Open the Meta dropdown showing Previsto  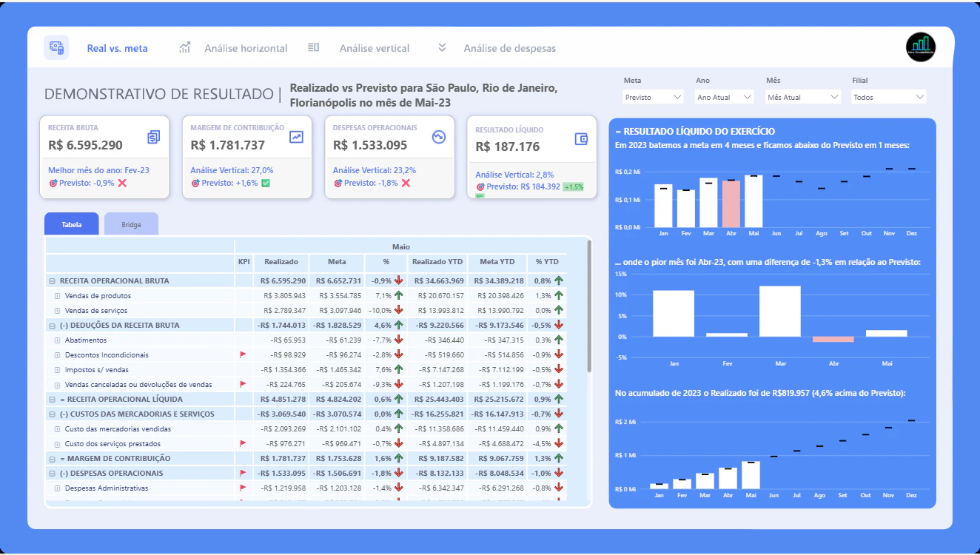[654, 97]
